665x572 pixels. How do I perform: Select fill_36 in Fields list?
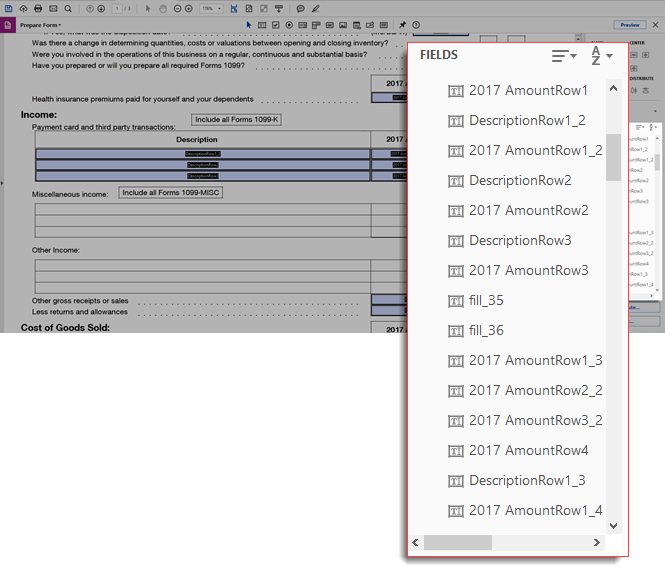[x=476, y=331]
